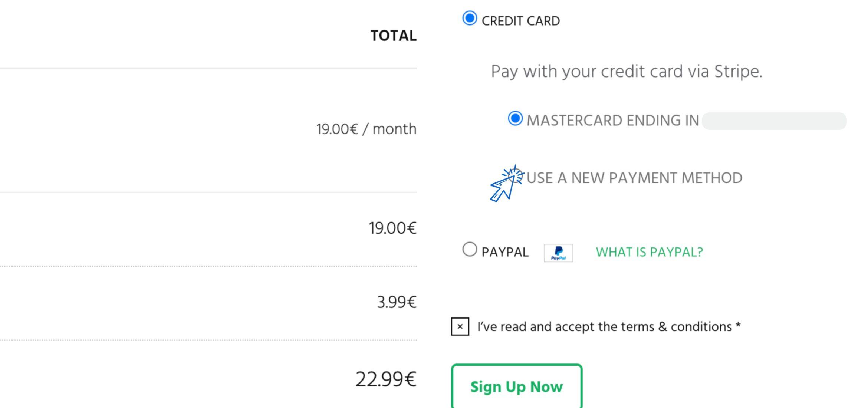Click the USE A NEW PAYMENT METHOD label

click(x=634, y=178)
